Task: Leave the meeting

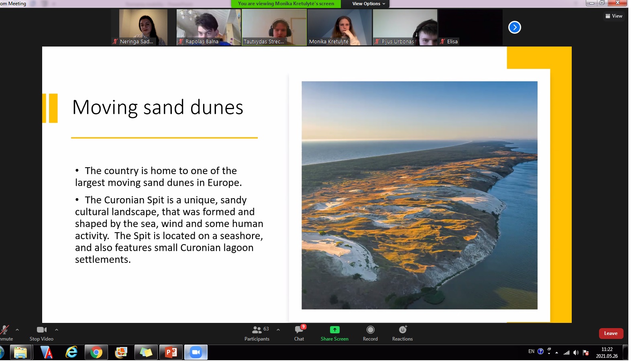Action: point(611,333)
